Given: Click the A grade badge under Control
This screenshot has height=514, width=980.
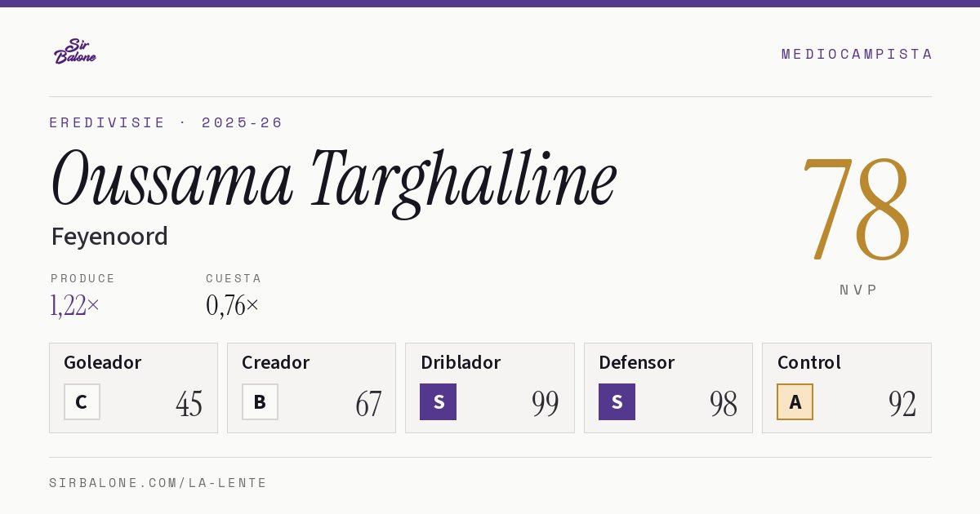Looking at the screenshot, I should [x=795, y=401].
